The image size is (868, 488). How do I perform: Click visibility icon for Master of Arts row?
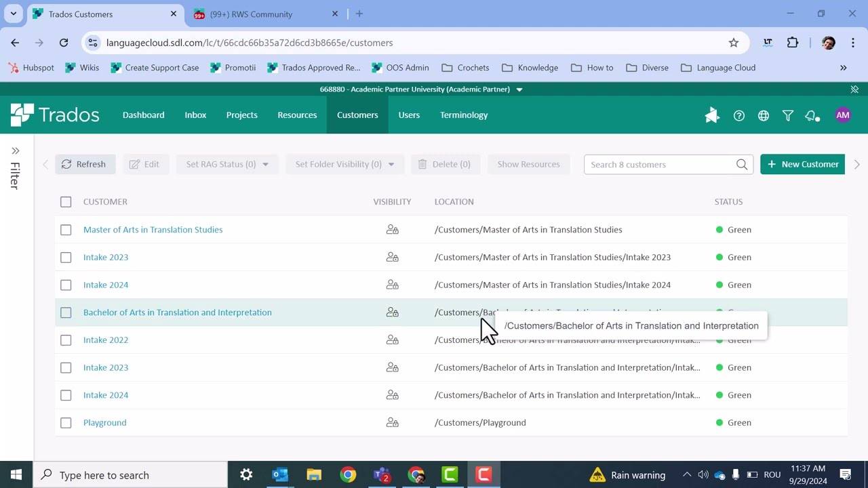[x=392, y=230]
